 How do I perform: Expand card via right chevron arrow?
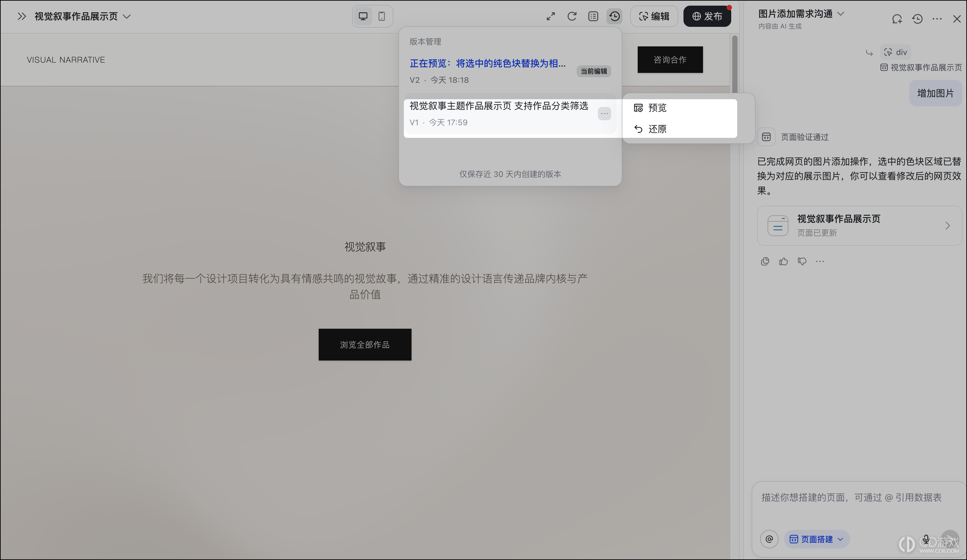[948, 226]
